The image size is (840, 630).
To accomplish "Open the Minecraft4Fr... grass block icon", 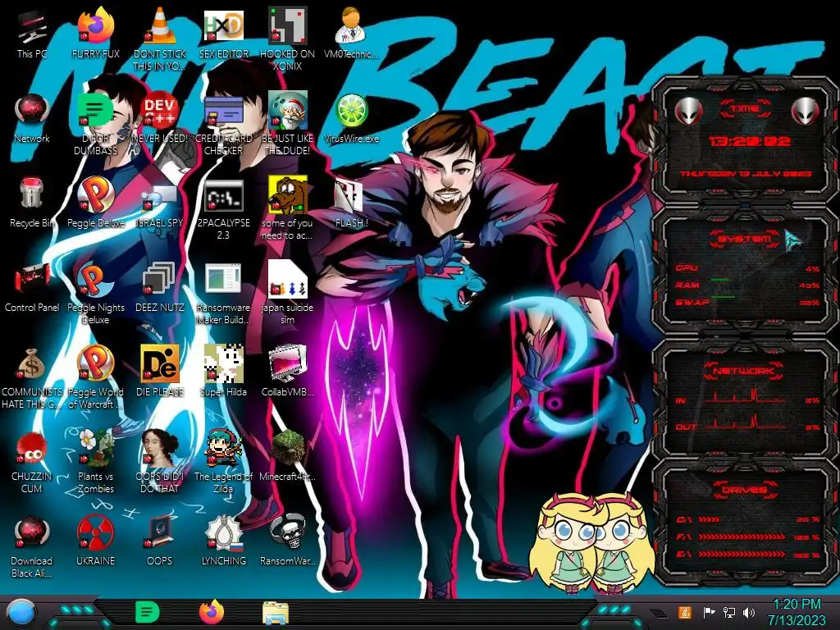I will (287, 456).
